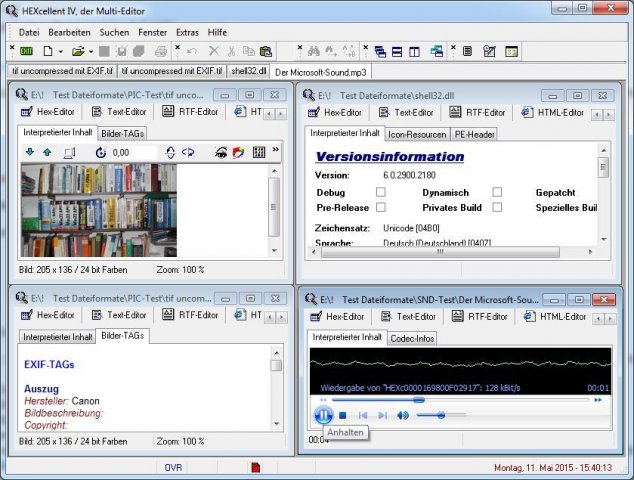
Task: Tick the Pre-Release checkbox
Action: coord(380,207)
